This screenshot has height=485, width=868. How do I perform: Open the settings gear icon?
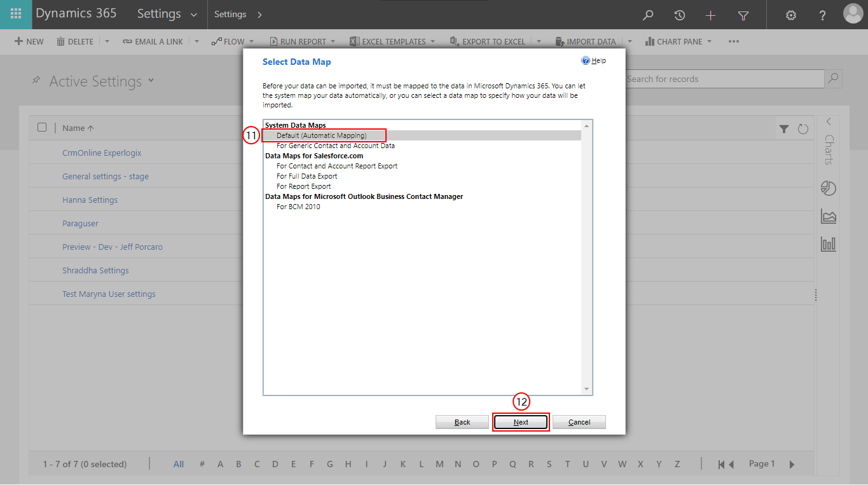tap(791, 15)
